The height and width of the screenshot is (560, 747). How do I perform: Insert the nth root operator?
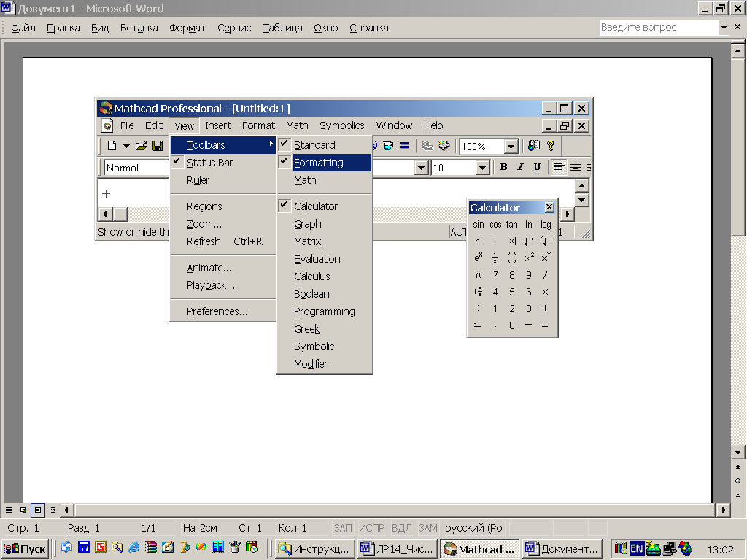[546, 241]
